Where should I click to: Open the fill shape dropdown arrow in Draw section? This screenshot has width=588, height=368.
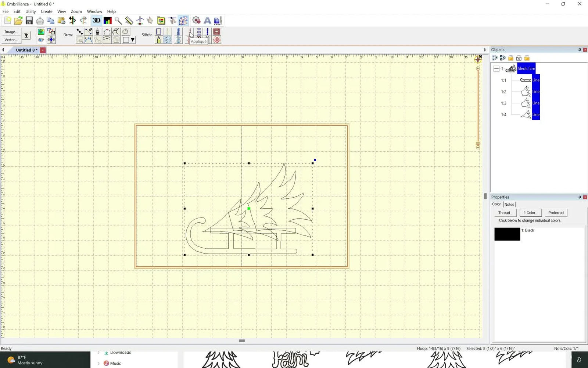click(x=132, y=40)
